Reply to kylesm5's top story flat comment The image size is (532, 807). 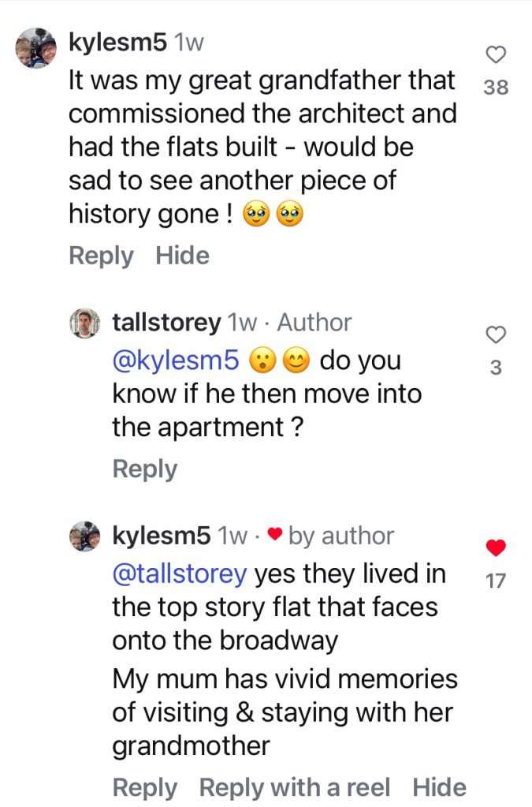click(x=145, y=786)
